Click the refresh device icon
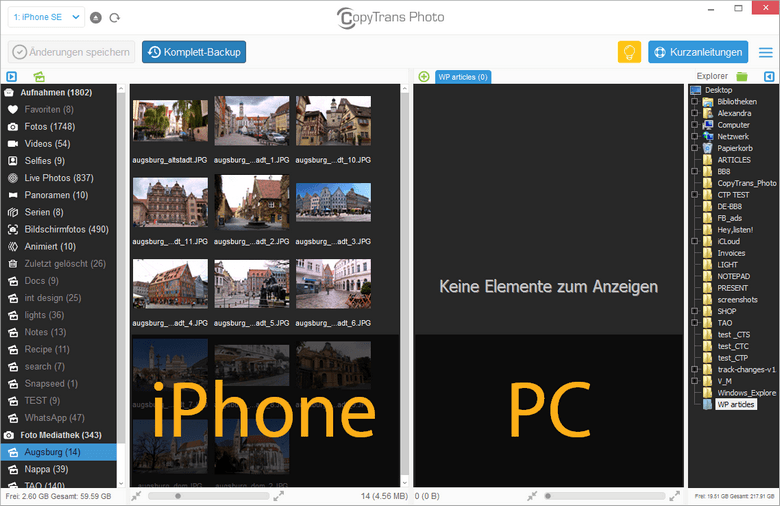Screen dimensions: 780x506 [x=115, y=18]
